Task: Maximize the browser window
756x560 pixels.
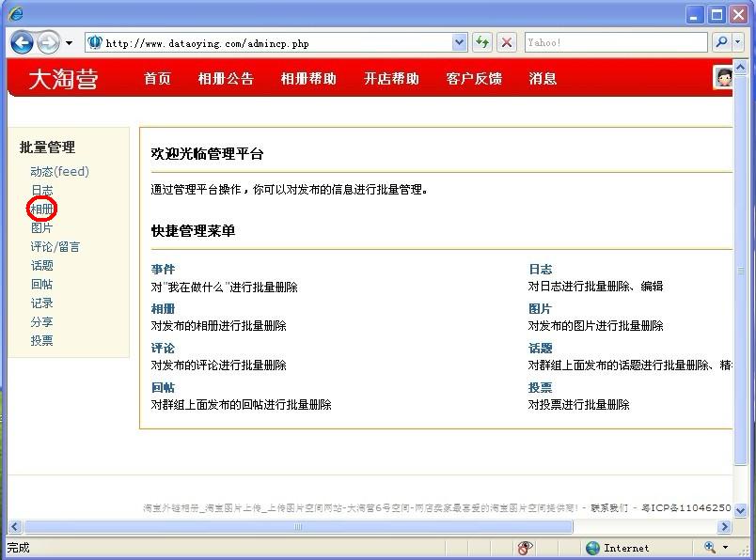Action: (717, 15)
